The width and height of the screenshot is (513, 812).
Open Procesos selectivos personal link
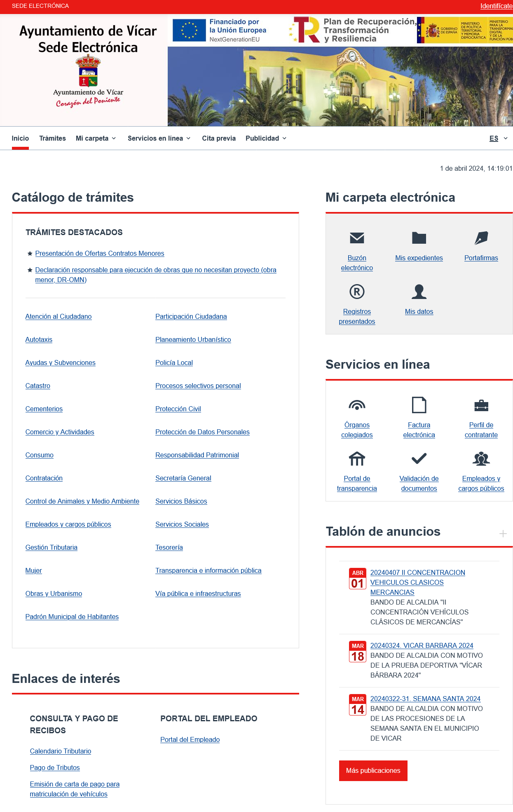pyautogui.click(x=198, y=386)
